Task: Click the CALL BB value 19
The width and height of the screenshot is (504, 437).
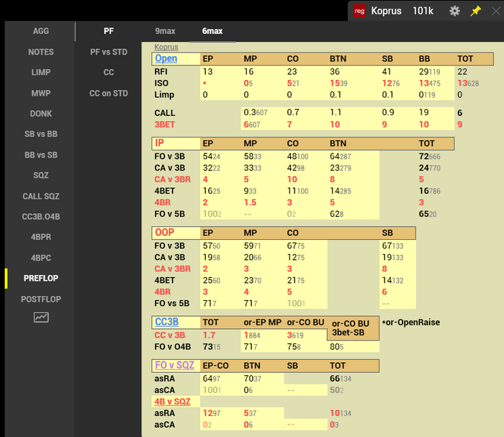Action: [x=423, y=112]
